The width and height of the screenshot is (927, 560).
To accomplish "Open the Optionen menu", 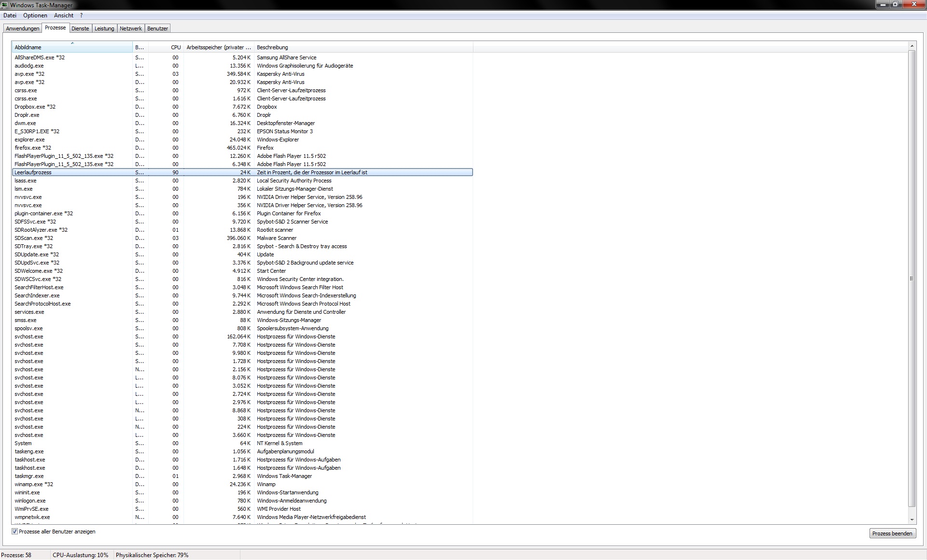I will point(35,15).
